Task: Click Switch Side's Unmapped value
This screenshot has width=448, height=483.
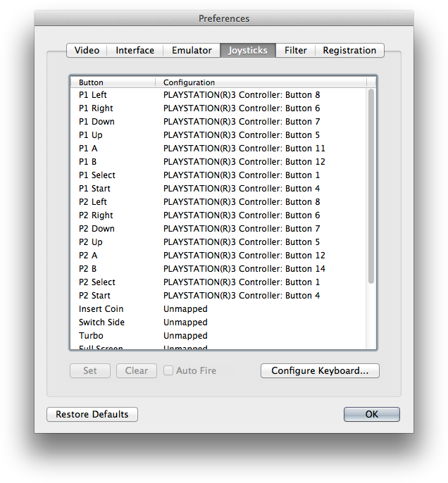Action: click(x=185, y=322)
